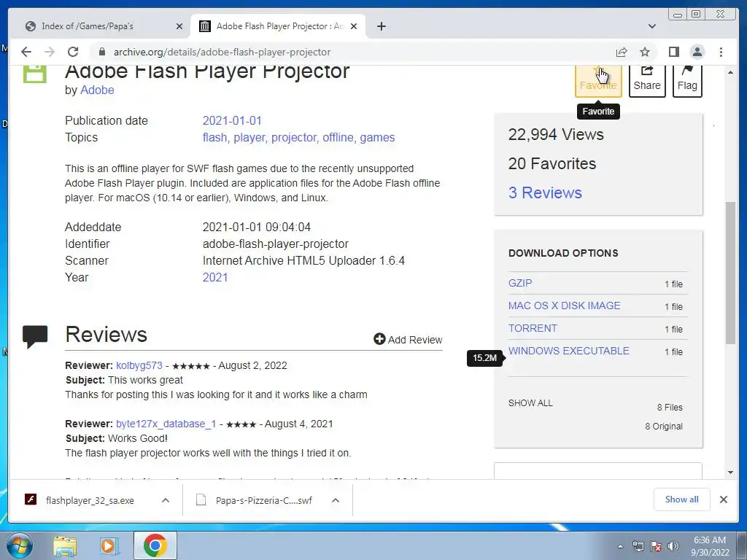Share this page from the address bar
The width and height of the screenshot is (747, 560).
(x=622, y=52)
